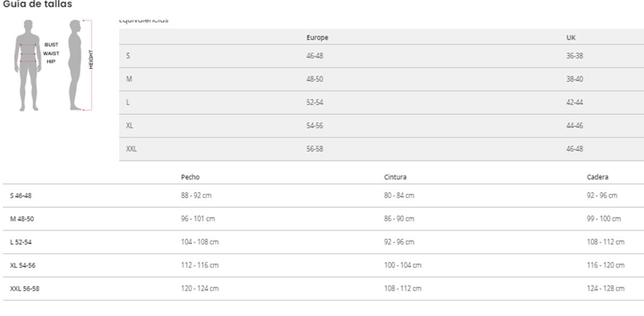Click hip value 124 - 128 cm
The height and width of the screenshot is (316, 644).
pos(605,289)
